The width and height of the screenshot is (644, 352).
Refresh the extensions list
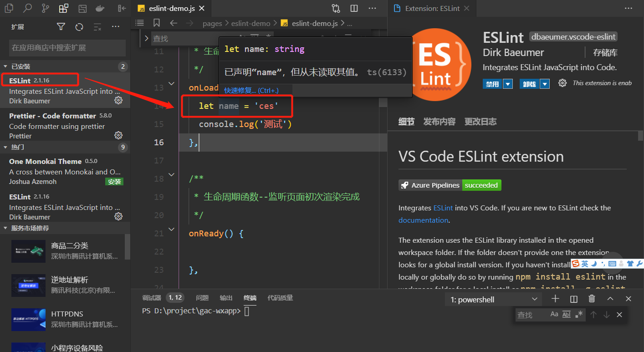point(79,27)
